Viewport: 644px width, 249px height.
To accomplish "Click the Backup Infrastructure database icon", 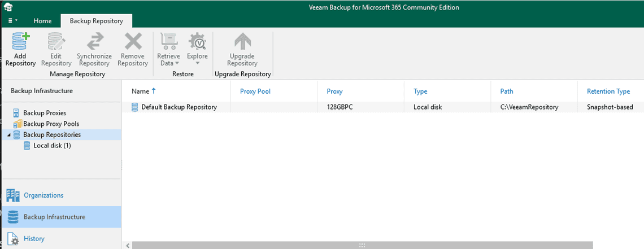I will [13, 217].
